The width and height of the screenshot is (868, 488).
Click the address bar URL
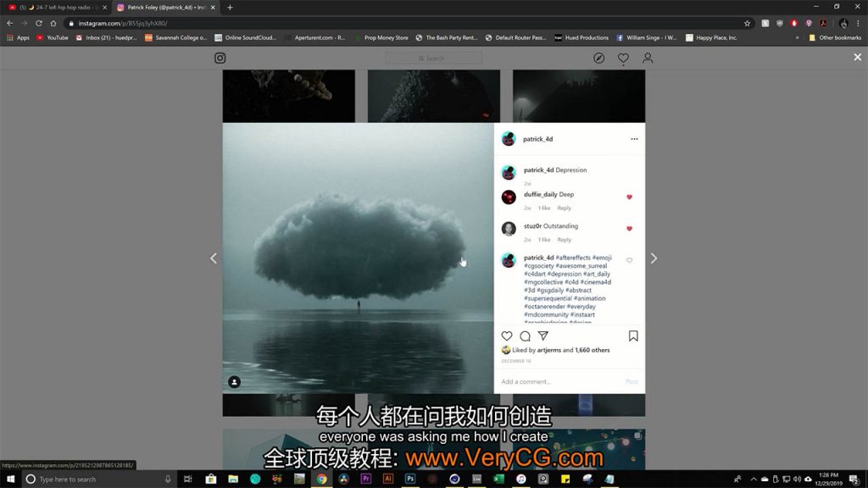pos(122,23)
